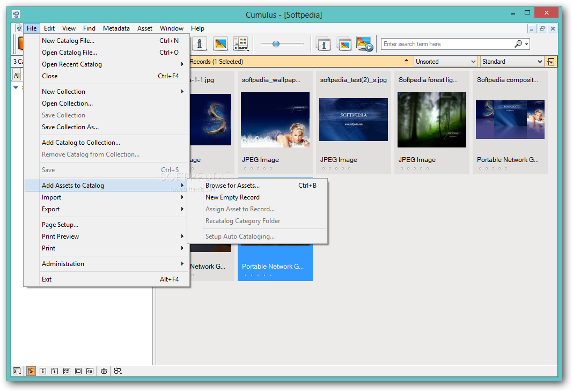Screen dimensions: 573x392
Task: Click the document icon left of File menu
Action: [19, 28]
